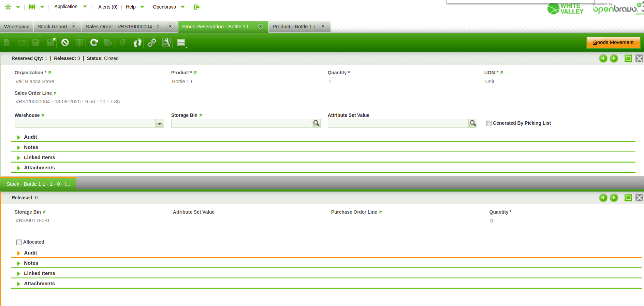
Task: Go to next record in Stock Reservation header
Action: click(x=614, y=59)
